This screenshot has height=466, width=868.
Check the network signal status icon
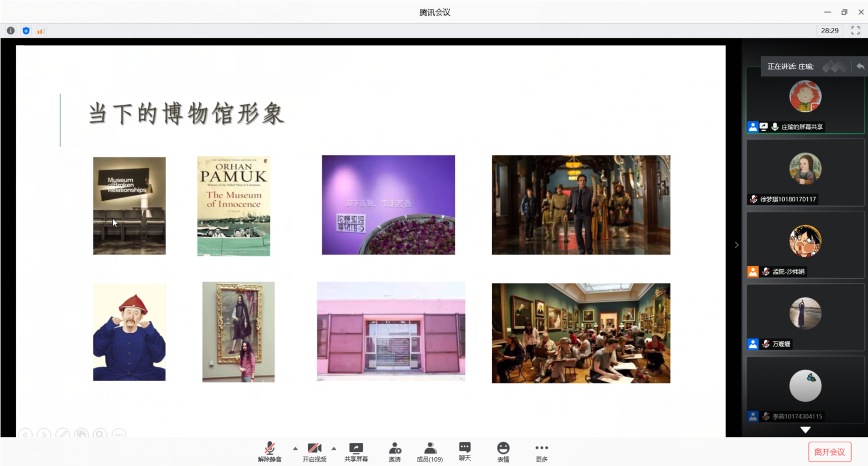tap(41, 31)
